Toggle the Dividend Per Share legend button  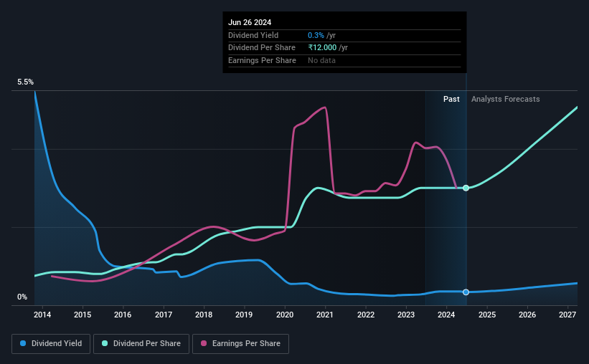(141, 343)
